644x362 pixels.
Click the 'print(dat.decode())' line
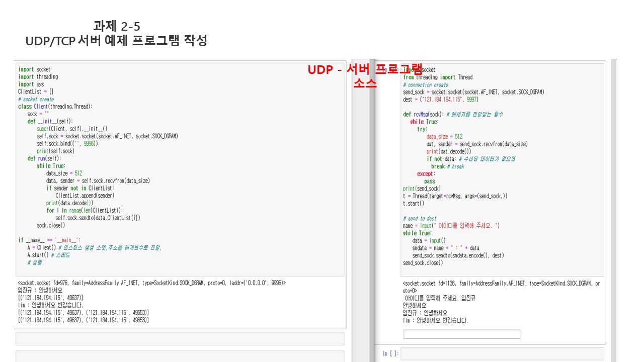(x=449, y=151)
